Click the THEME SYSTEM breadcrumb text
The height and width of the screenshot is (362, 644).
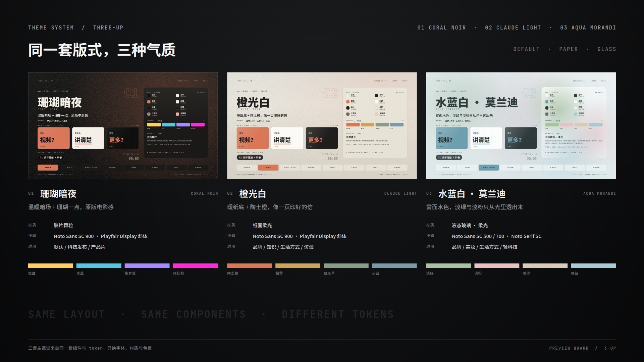click(x=51, y=27)
